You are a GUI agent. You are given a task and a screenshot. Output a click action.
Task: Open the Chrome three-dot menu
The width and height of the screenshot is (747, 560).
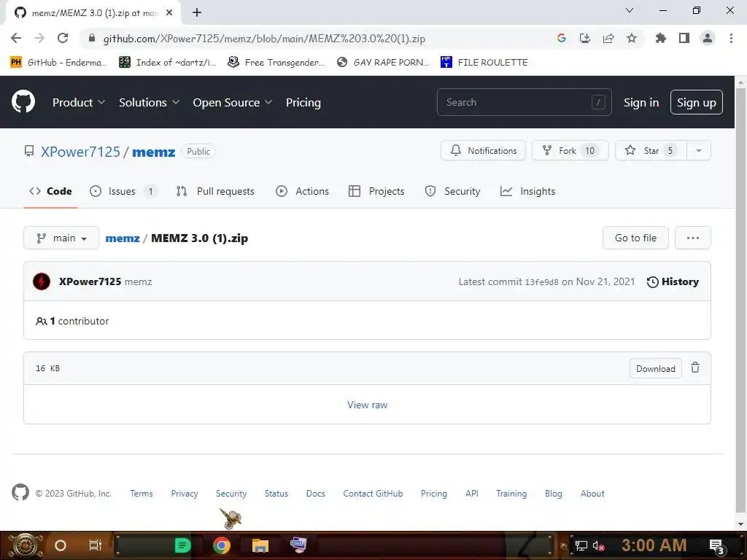point(731,38)
